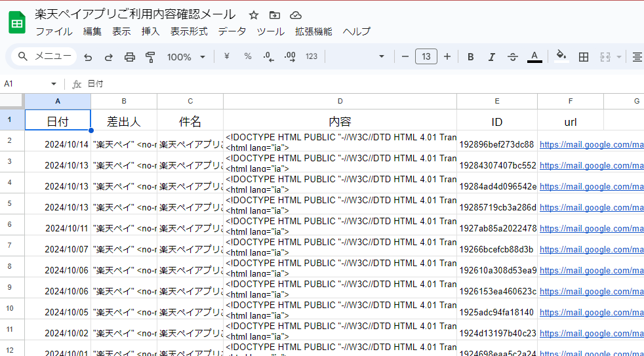Screen dimensions: 644x356
Task: Select the date cell 2024/10/07
Action: coord(58,246)
